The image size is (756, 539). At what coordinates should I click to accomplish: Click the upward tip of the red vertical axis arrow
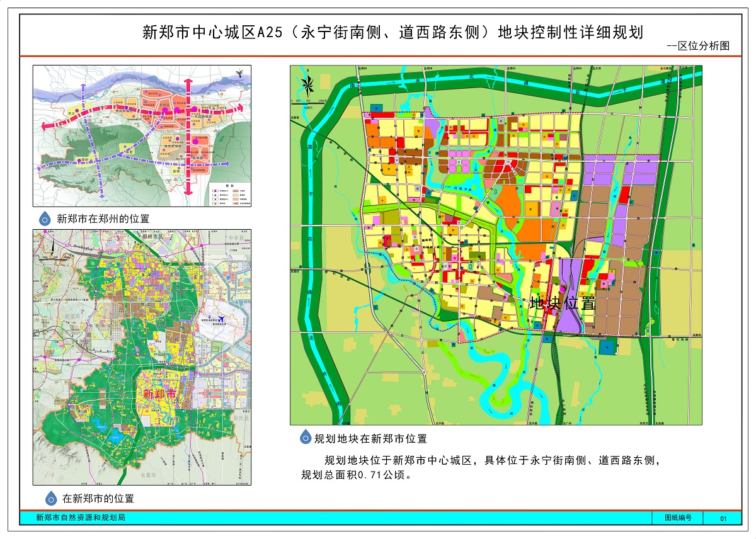188,82
